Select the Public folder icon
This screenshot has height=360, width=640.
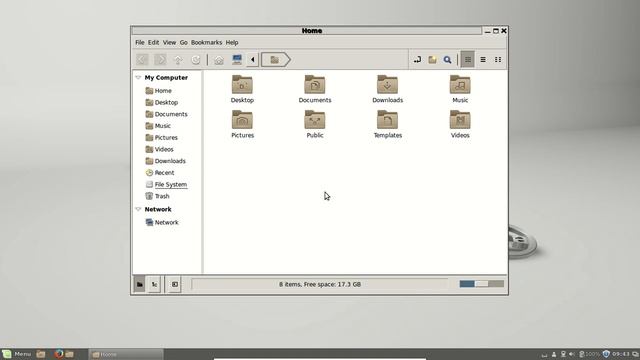(x=315, y=120)
